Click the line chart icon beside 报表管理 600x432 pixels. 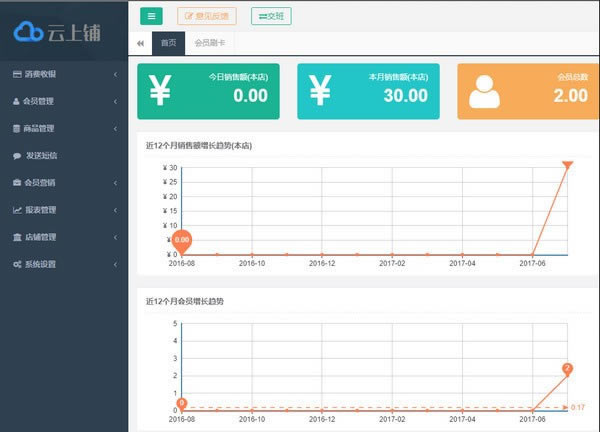pyautogui.click(x=16, y=210)
